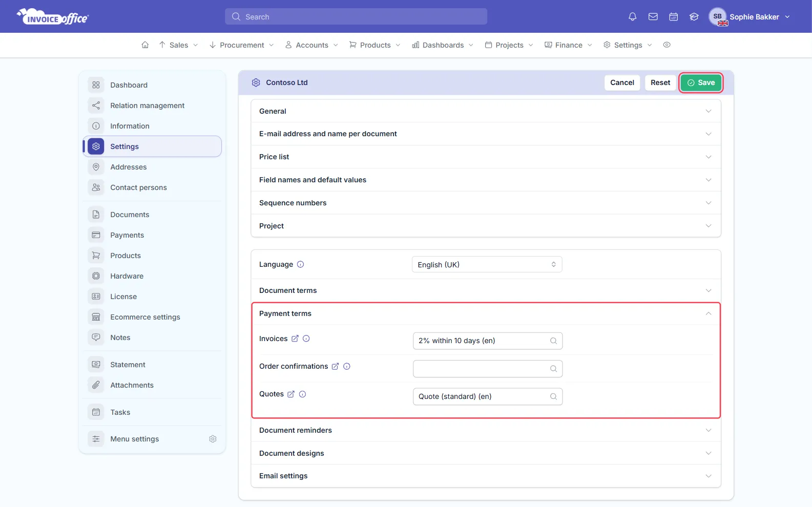Screen dimensions: 812x507
Task: Click info icon next to Quotes
Action: 302,394
